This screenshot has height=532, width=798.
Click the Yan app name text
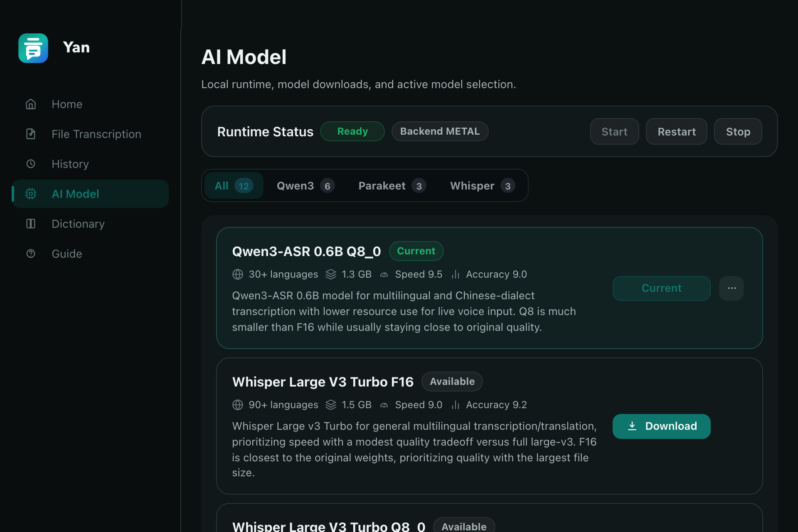(76, 47)
